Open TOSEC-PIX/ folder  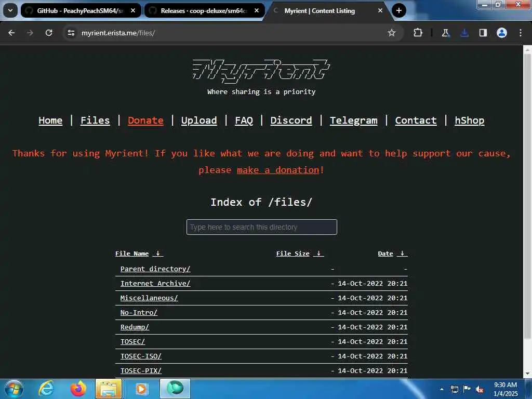click(141, 371)
